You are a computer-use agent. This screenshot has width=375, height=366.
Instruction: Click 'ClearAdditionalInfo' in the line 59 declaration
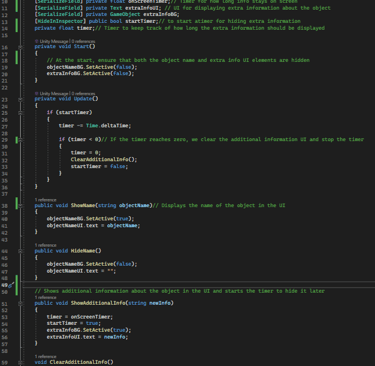[x=78, y=362]
